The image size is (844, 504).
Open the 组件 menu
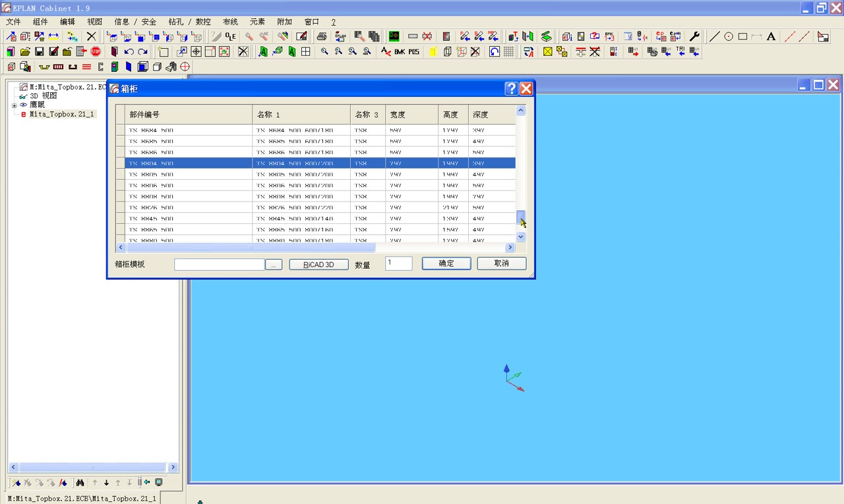click(40, 22)
